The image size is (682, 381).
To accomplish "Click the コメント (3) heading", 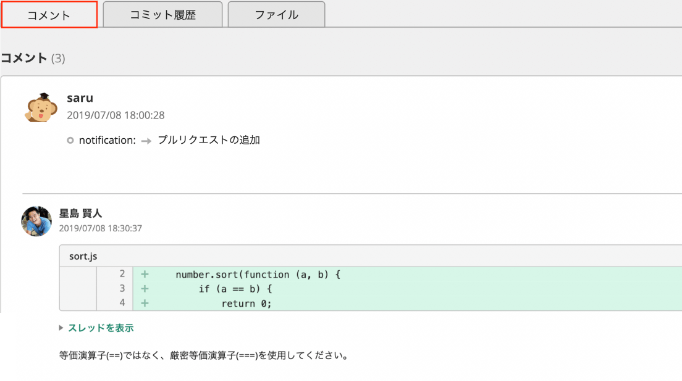I will coord(33,58).
